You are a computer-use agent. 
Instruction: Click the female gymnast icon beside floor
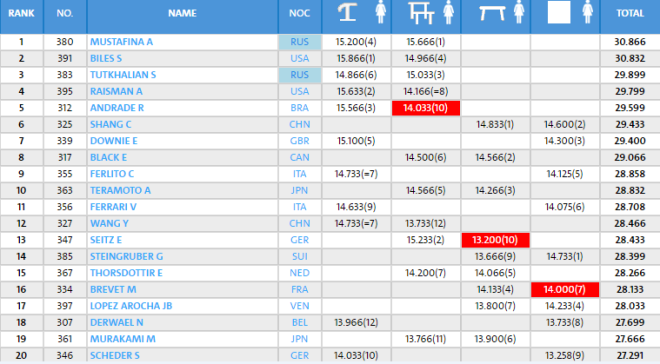coord(588,12)
